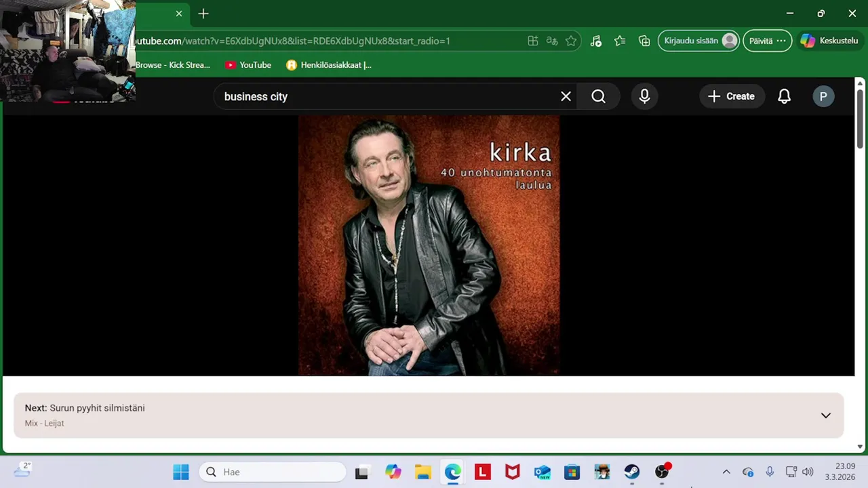
Task: Click the scrollbar down arrow
Action: (x=860, y=446)
